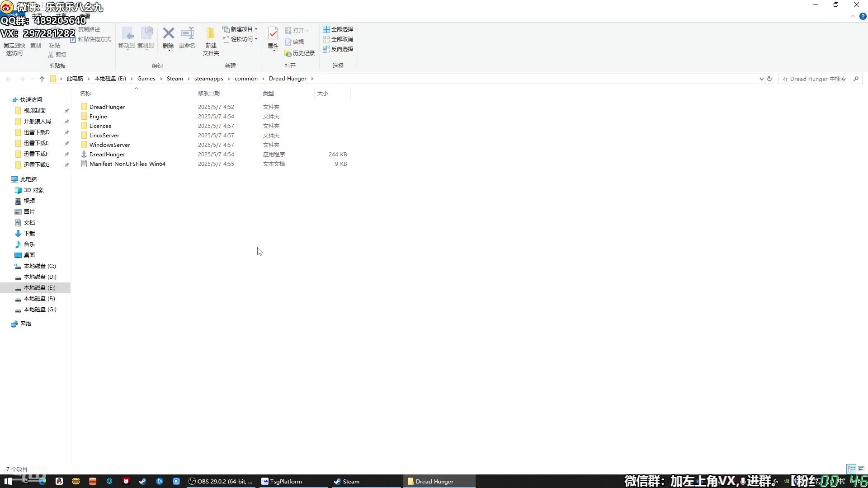
Task: Click the Forward navigation arrow
Action: (x=22, y=79)
